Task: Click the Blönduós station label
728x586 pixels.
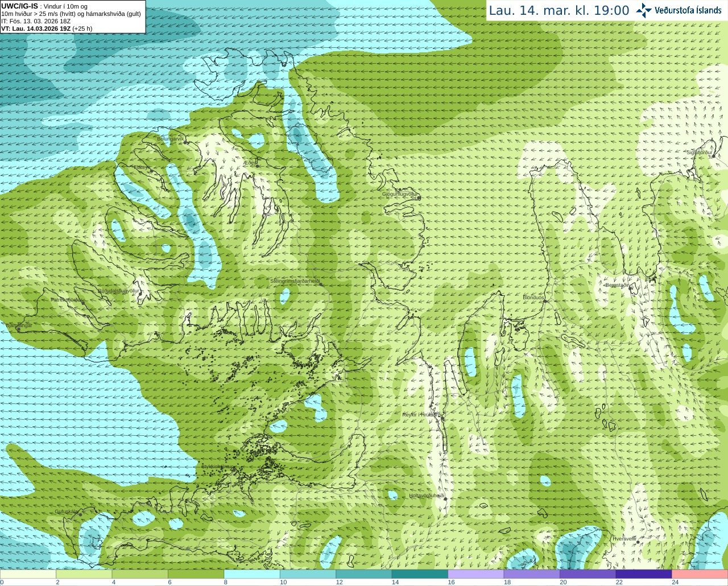Action: pos(533,298)
